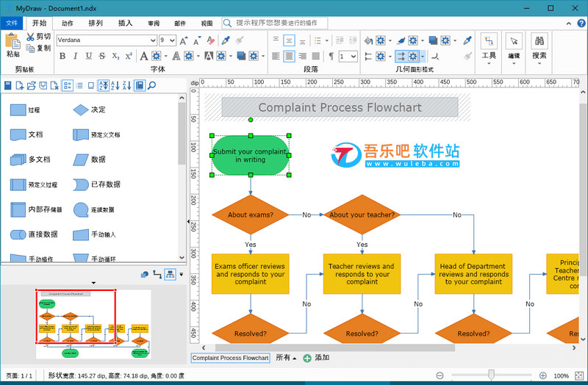Image resolution: width=588 pixels, height=385 pixels.
Task: Open the line spacing 1 dropdown
Action: [x=354, y=57]
